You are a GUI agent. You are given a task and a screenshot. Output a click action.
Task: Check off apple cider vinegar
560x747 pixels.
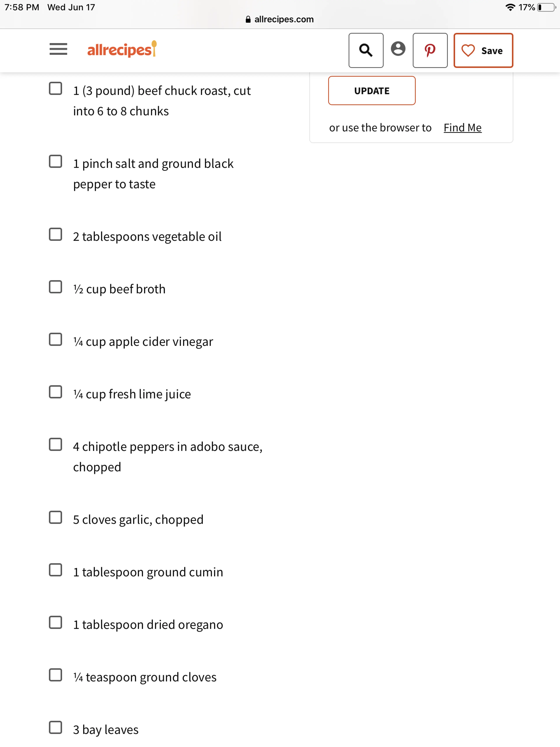click(x=55, y=339)
